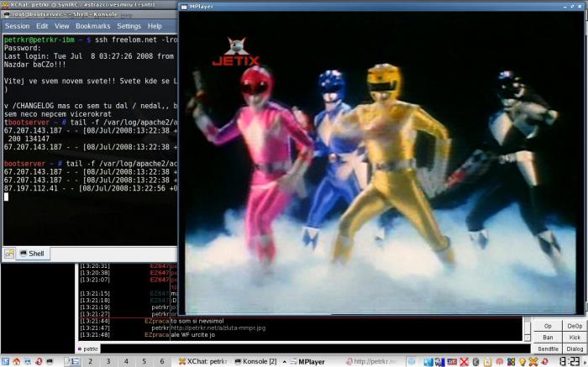Click the panel clock showing 8:23
The width and height of the screenshot is (588, 367).
point(570,362)
